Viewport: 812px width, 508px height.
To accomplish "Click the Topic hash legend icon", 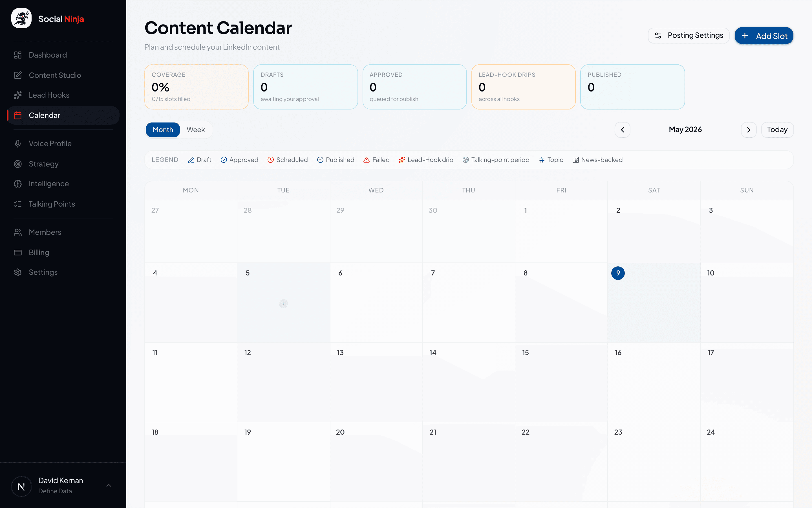I will click(x=542, y=160).
